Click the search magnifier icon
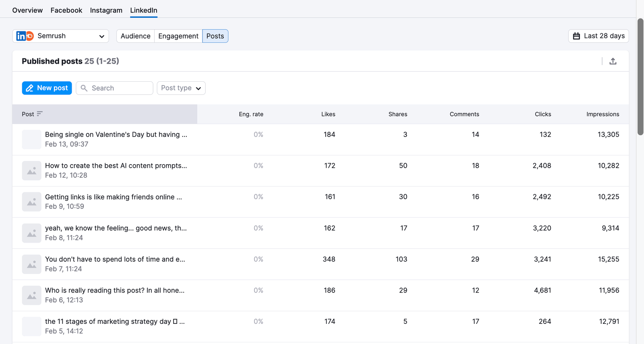The width and height of the screenshot is (644, 344). tap(84, 88)
